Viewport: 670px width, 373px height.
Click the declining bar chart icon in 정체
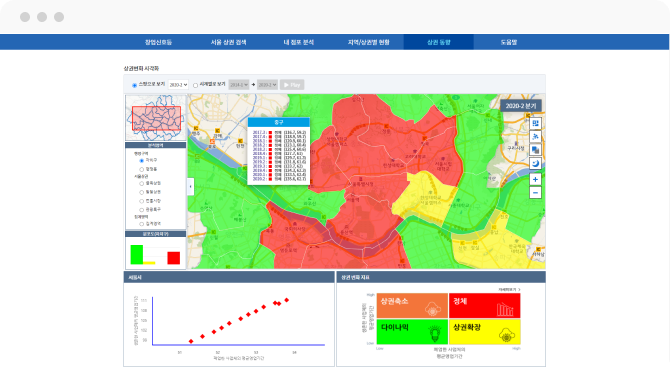point(505,309)
